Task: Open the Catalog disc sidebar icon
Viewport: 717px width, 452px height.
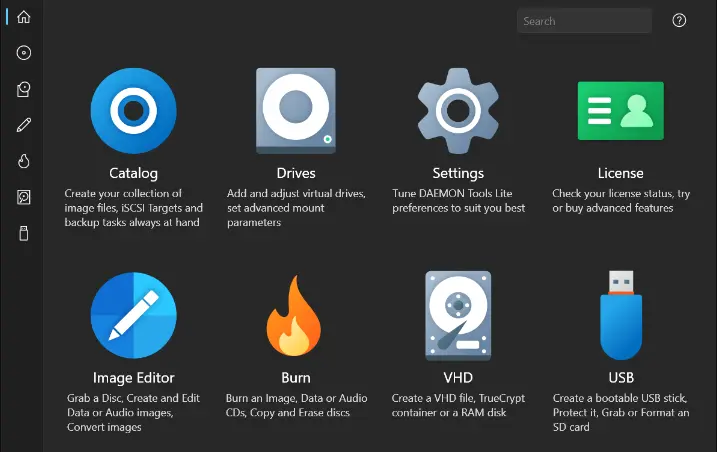Action: (24, 53)
